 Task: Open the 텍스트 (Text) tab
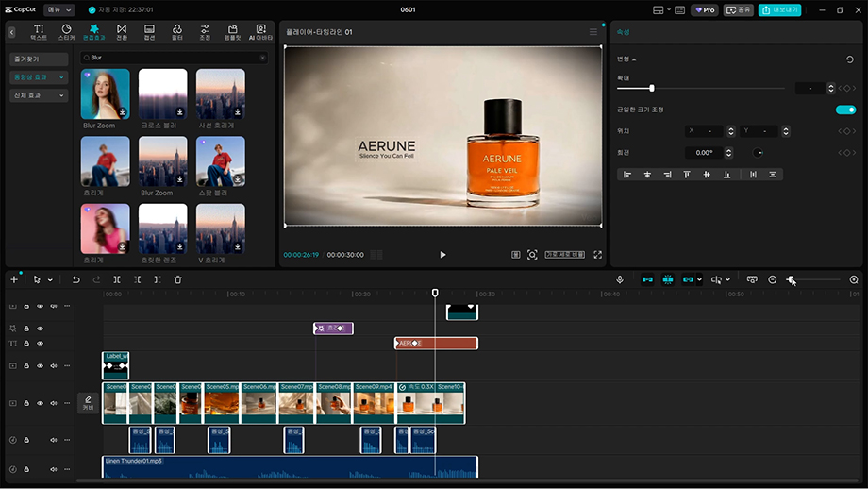(39, 32)
